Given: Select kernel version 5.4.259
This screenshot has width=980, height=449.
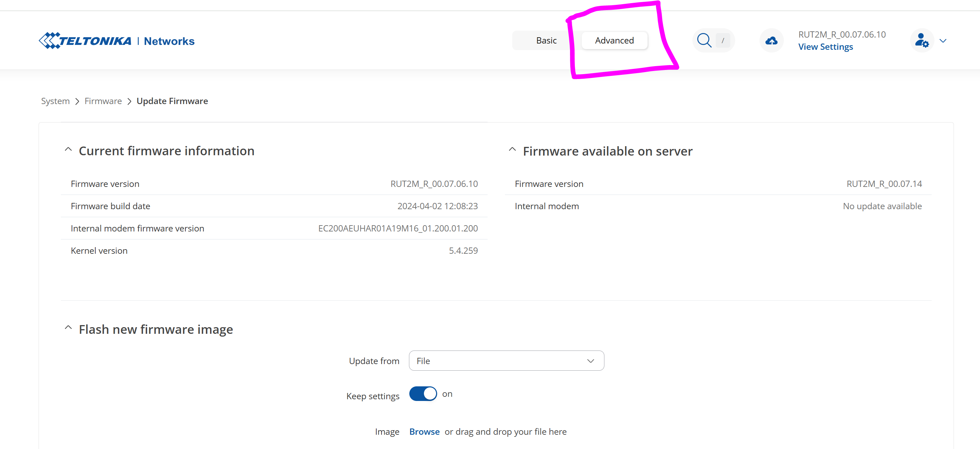Looking at the screenshot, I should [x=463, y=251].
